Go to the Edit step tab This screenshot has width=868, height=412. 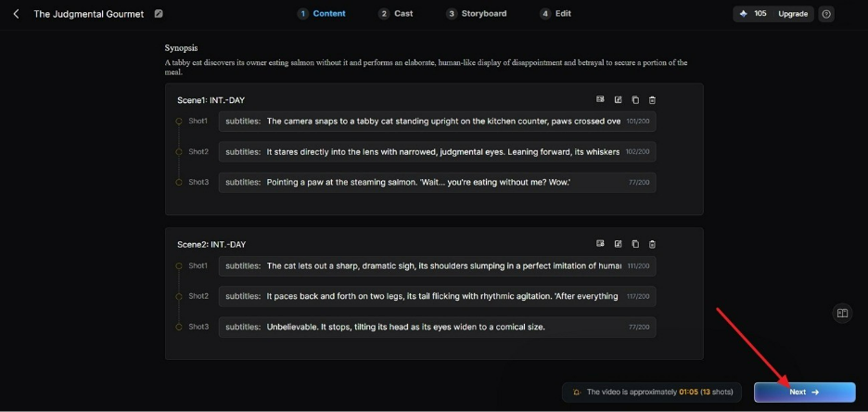click(555, 14)
